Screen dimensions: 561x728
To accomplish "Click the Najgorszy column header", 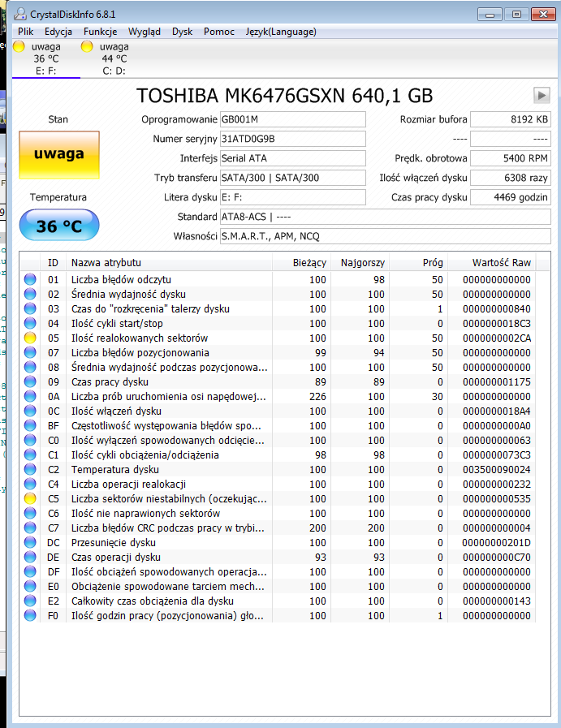I will pyautogui.click(x=360, y=263).
